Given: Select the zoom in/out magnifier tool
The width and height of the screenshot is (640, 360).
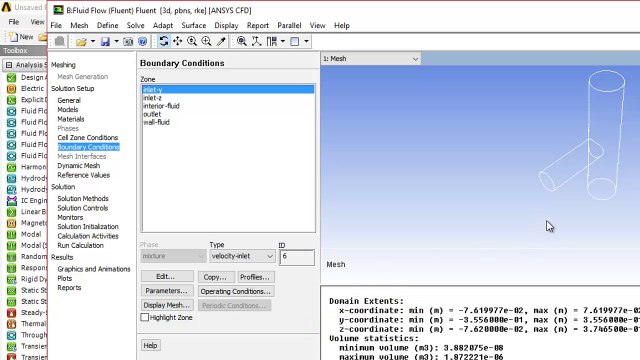Looking at the screenshot, I should 192,41.
